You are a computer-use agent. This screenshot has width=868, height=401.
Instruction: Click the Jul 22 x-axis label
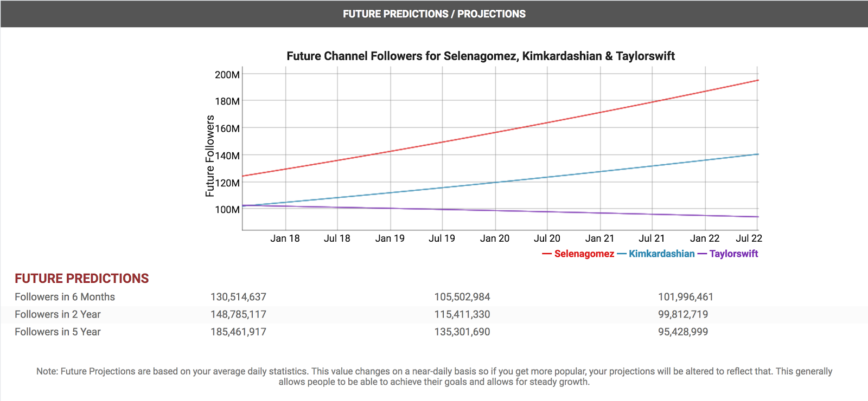pos(749,238)
